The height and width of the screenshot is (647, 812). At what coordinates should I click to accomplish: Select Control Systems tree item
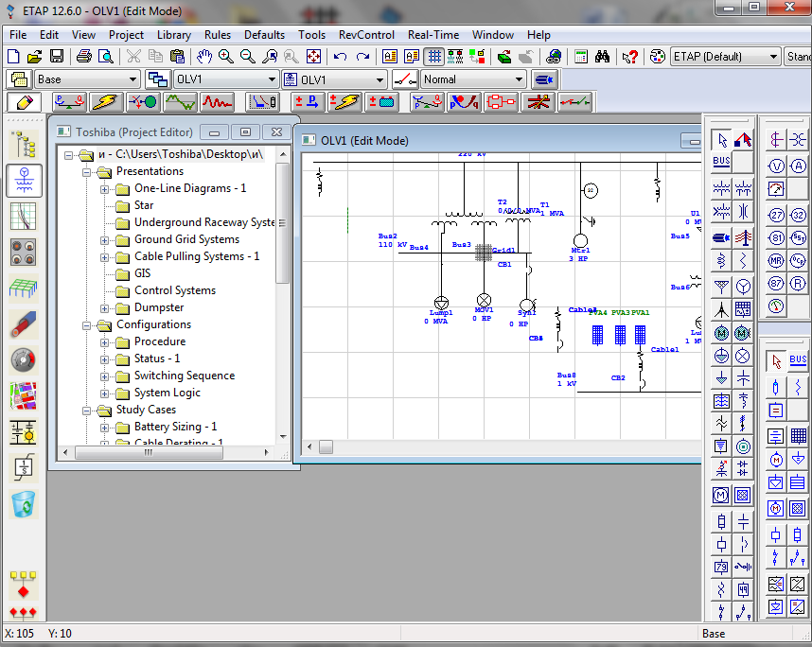coord(175,291)
